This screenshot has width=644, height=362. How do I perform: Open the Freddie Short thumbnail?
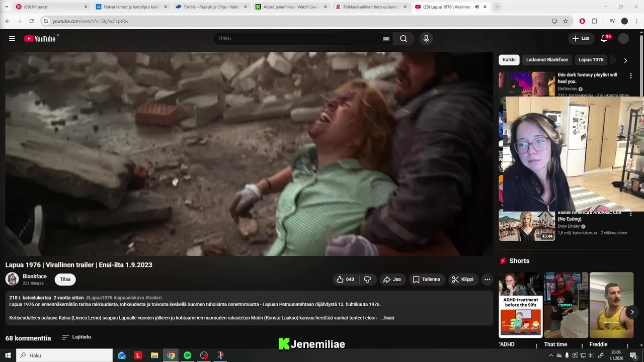click(611, 305)
